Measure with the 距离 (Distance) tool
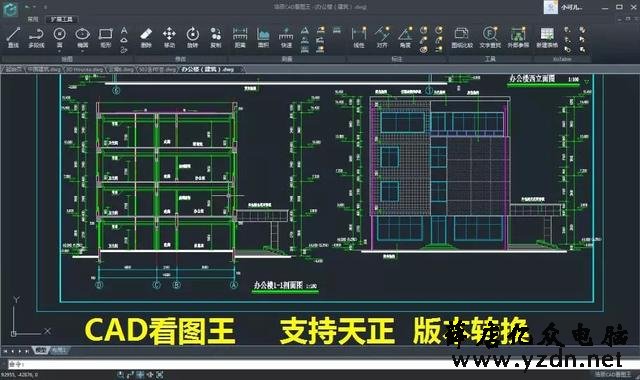The width and height of the screenshot is (640, 380). [240, 38]
